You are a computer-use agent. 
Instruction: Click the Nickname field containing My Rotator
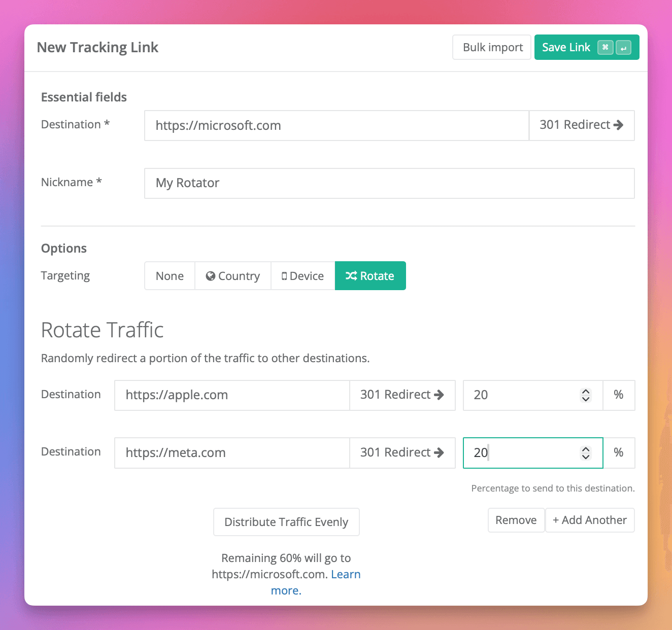pyautogui.click(x=389, y=183)
